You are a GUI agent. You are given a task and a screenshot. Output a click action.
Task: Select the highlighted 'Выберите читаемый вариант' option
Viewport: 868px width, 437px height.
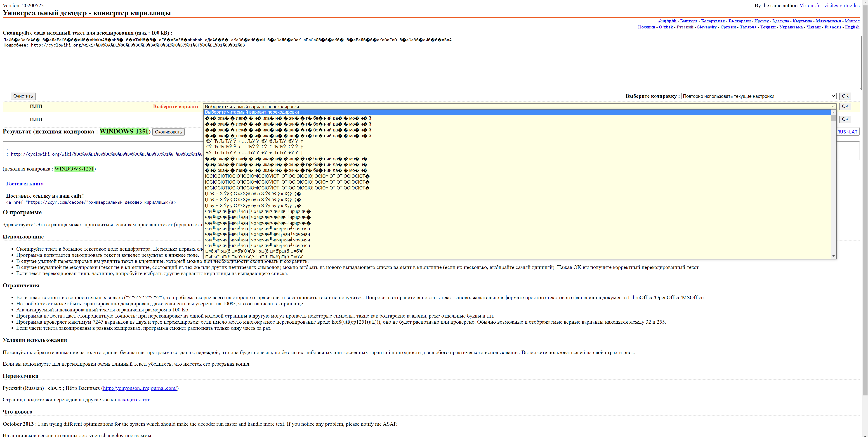click(x=253, y=112)
